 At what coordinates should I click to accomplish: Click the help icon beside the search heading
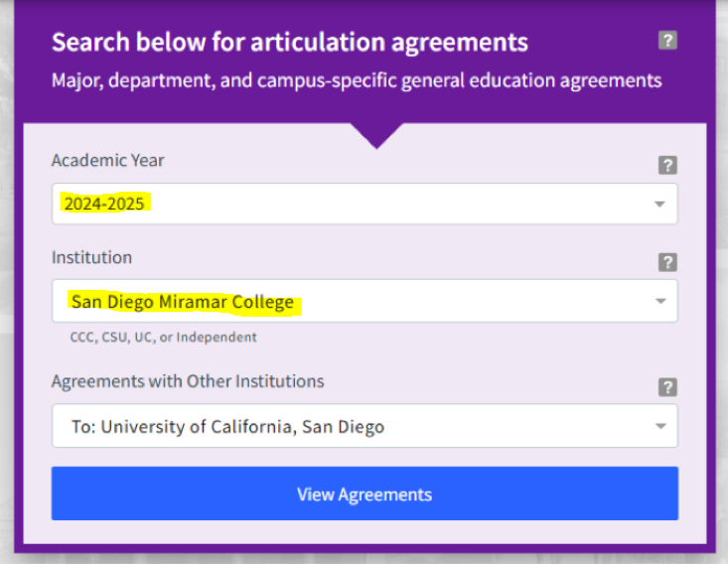click(x=667, y=41)
